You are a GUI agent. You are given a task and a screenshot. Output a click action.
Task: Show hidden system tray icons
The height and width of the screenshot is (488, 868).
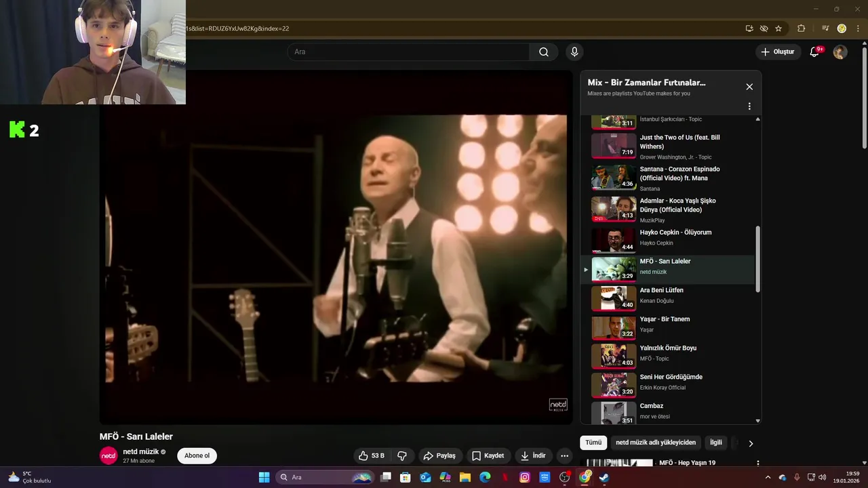click(x=768, y=477)
